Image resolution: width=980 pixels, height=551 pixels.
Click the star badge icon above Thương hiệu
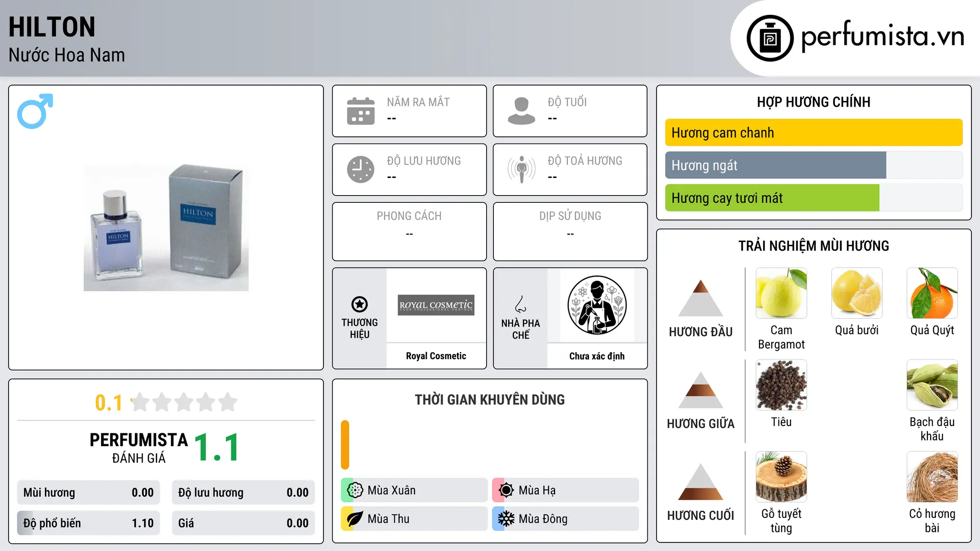pyautogui.click(x=359, y=304)
